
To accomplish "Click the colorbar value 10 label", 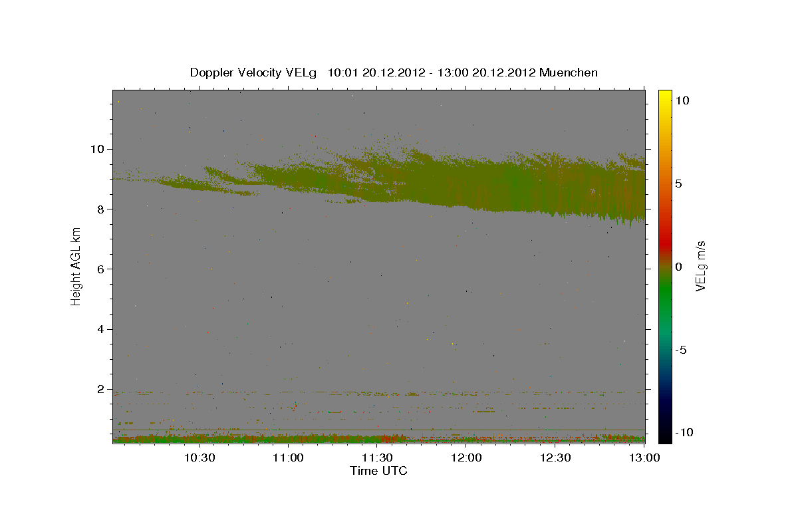I will pos(682,100).
